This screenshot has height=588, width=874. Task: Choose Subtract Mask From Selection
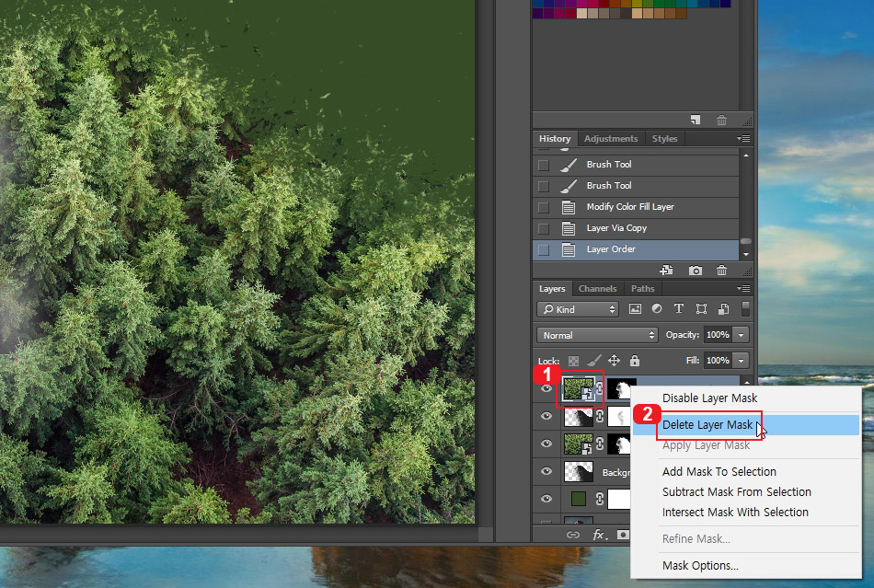pos(746,491)
